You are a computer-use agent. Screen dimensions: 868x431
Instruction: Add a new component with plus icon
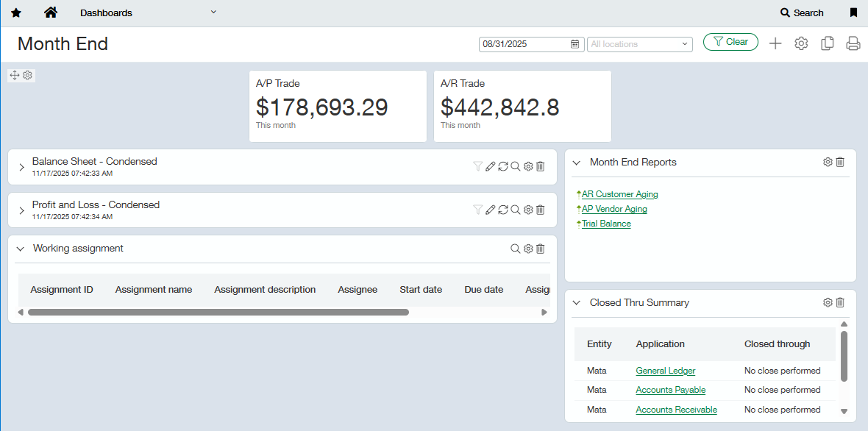pos(775,43)
